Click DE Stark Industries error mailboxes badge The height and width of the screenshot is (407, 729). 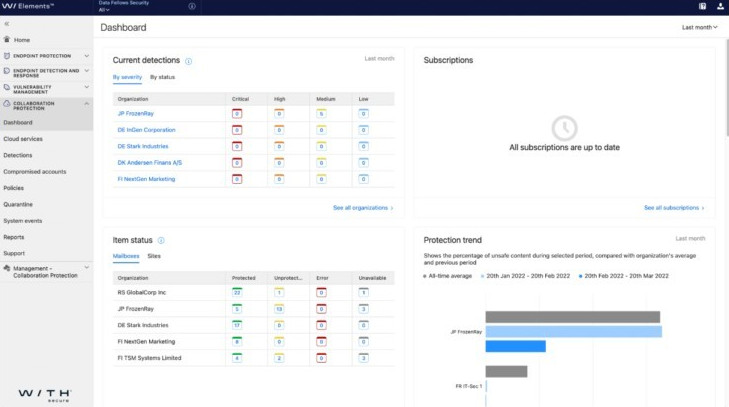(321, 325)
